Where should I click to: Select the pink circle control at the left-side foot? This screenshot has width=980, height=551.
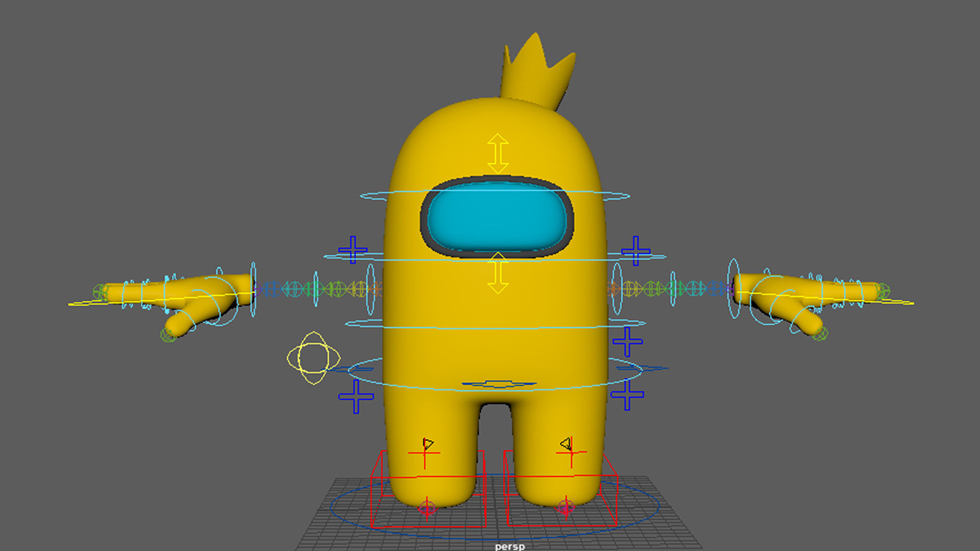pyautogui.click(x=427, y=508)
